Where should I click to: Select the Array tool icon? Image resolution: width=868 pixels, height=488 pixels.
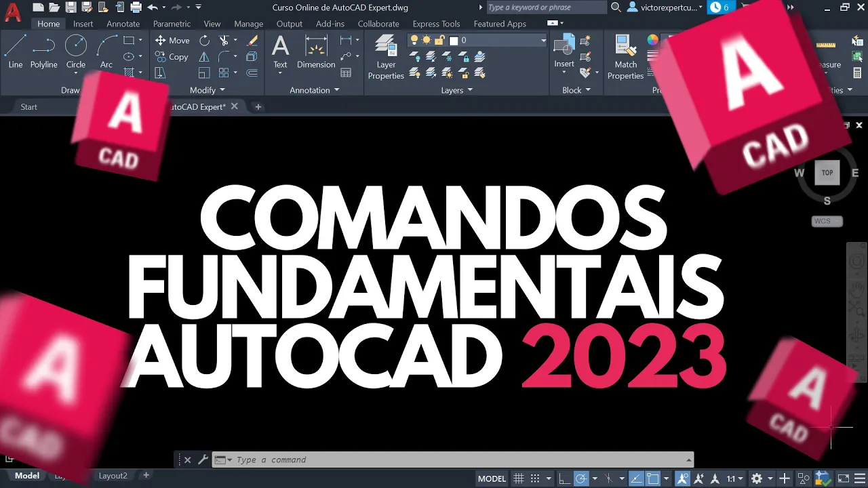(x=224, y=73)
